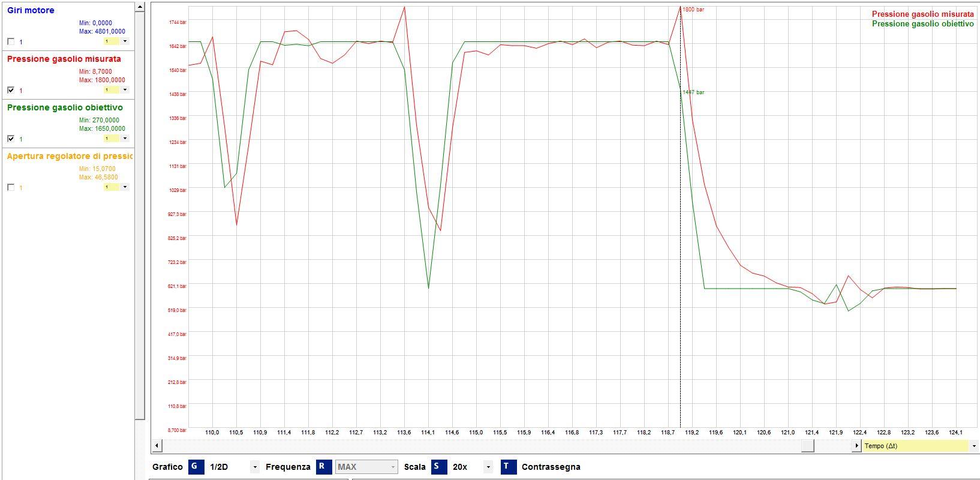This screenshot has width=980, height=480.
Task: Click the horizontal time scrollbar thumb
Action: (808, 446)
